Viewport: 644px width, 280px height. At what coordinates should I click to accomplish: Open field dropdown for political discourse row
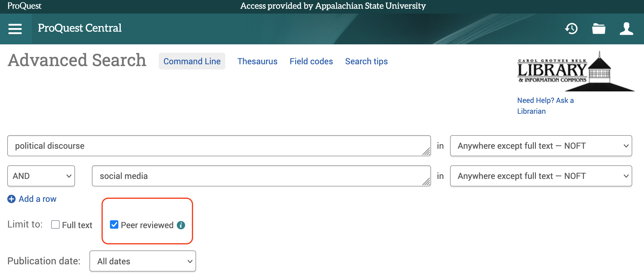coord(541,146)
